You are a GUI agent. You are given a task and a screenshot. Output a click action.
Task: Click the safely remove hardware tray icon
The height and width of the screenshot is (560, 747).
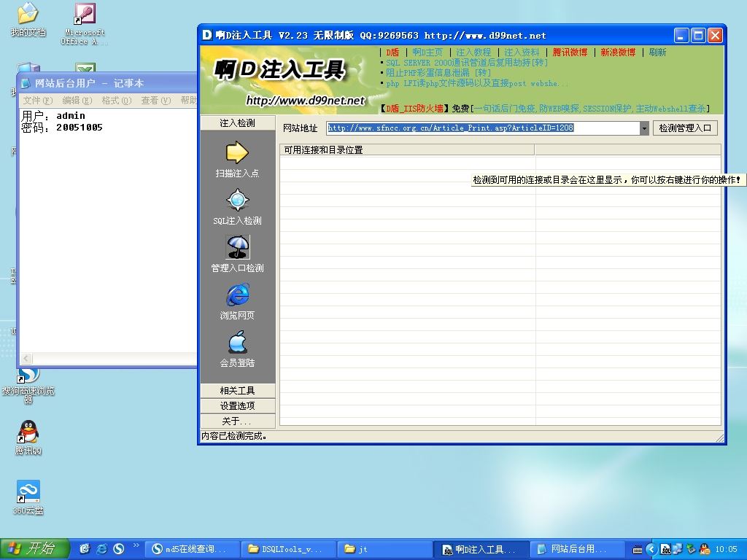pyautogui.click(x=691, y=549)
